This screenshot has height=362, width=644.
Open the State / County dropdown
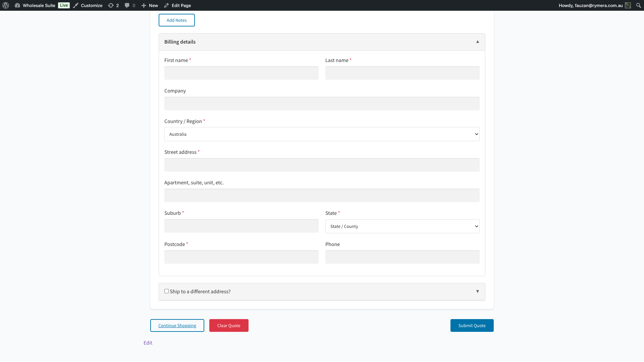(x=402, y=226)
